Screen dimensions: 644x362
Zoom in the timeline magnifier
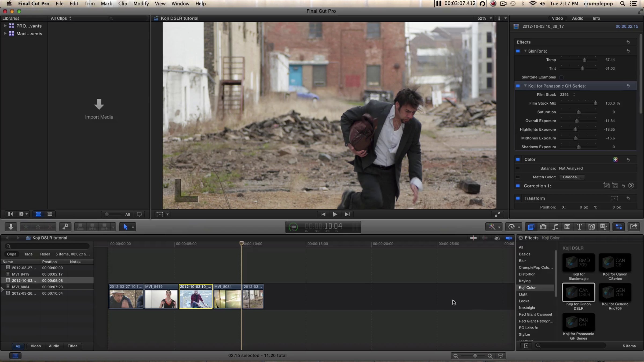[x=490, y=356]
